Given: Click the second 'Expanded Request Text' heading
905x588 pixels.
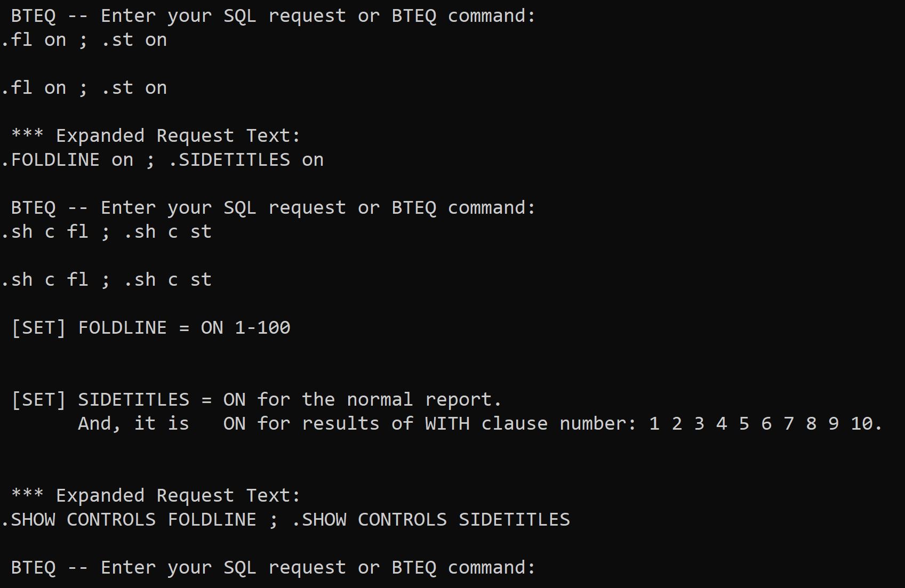Looking at the screenshot, I should click(x=156, y=496).
